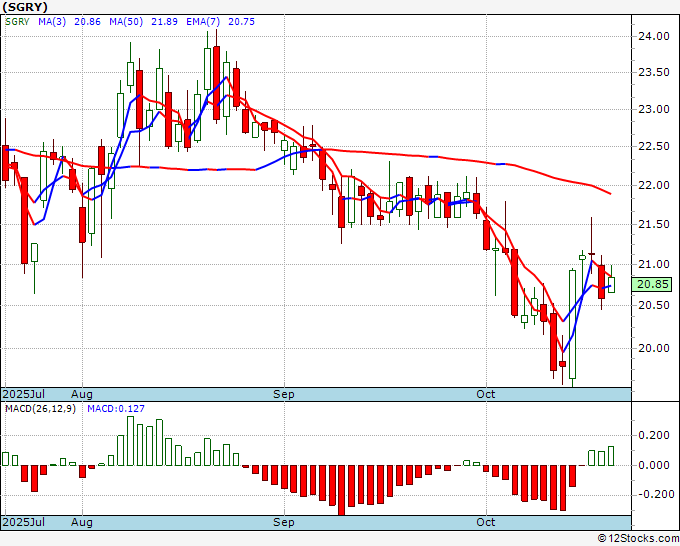This screenshot has height=546, width=680.
Task: Click the (SGRY) chart title
Action: [25, 7]
